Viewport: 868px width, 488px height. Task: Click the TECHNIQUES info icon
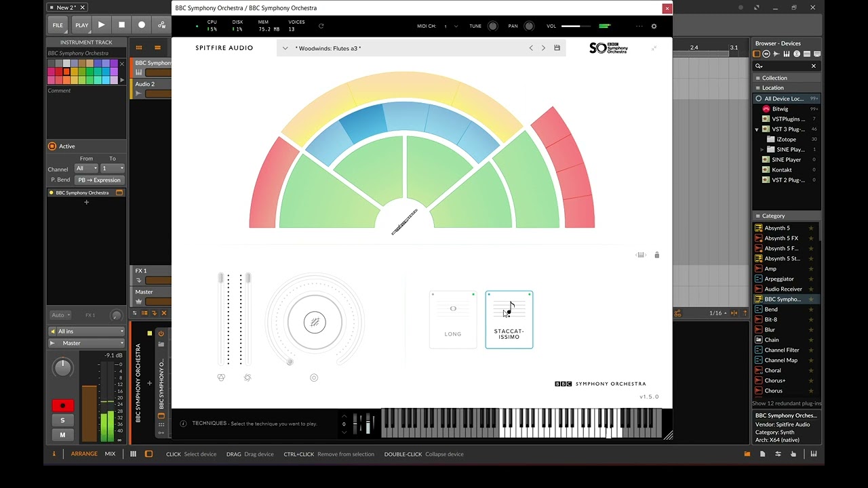coord(183,424)
